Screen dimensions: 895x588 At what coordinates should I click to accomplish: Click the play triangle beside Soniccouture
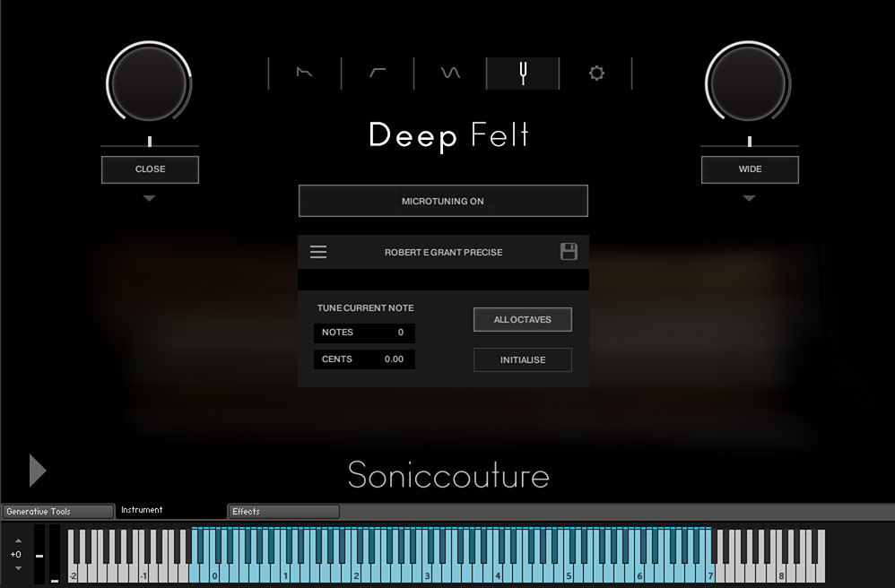tap(37, 470)
